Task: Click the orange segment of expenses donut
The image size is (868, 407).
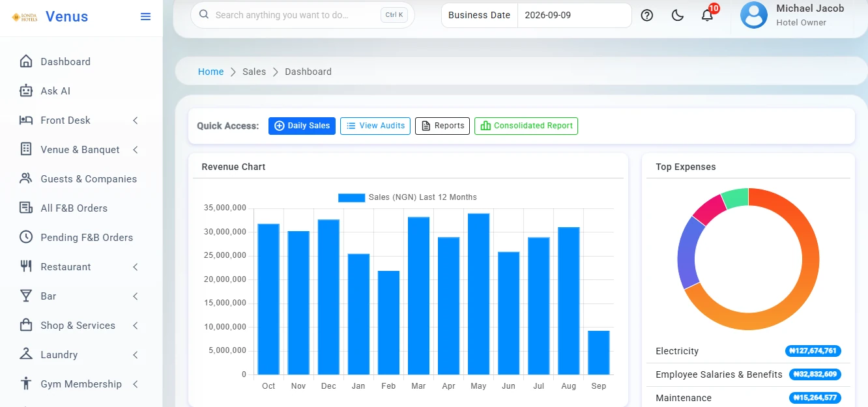Action: click(x=802, y=280)
